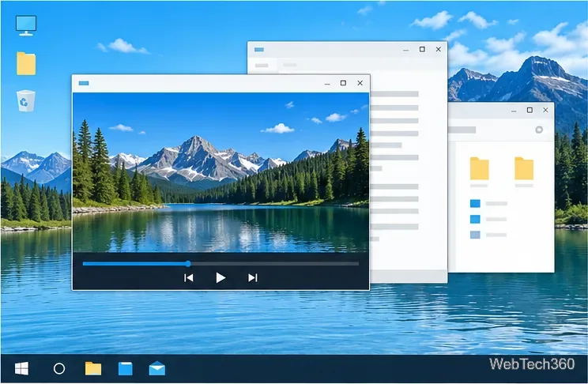The height and width of the screenshot is (384, 588).
Task: Close the media player window
Action: 360,83
